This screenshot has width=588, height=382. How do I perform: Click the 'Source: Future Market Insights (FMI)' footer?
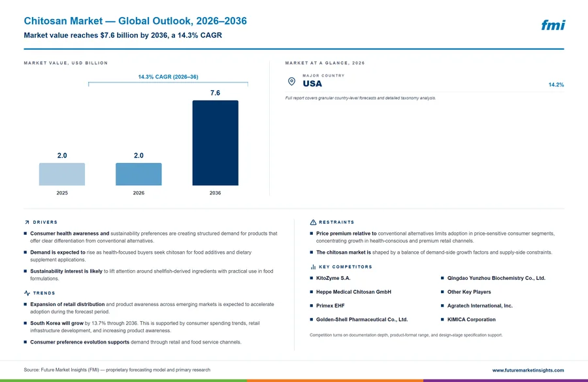[117, 370]
